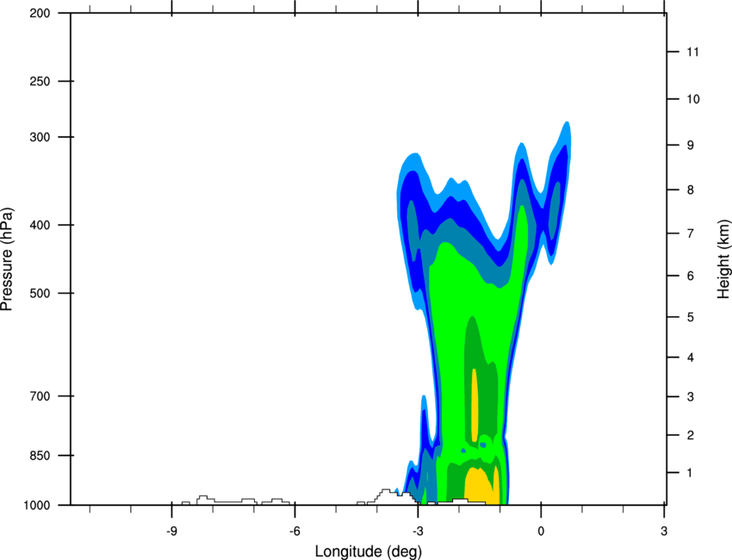The width and height of the screenshot is (732, 560).
Task: Click the 300 pressure tick label
Action: [x=40, y=137]
